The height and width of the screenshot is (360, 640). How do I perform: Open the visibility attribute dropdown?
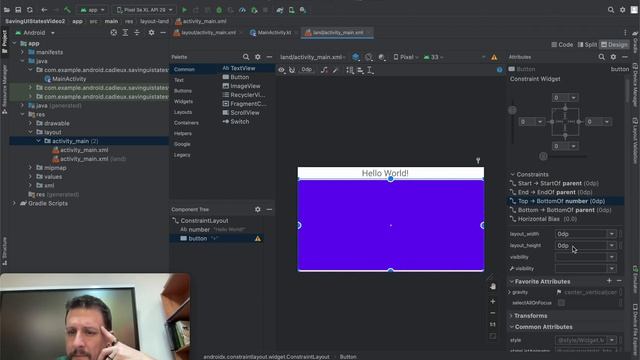click(611, 257)
